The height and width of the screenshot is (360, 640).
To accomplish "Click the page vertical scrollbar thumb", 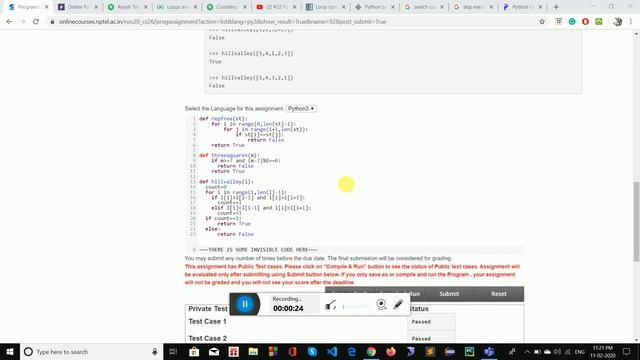I will tap(636, 221).
